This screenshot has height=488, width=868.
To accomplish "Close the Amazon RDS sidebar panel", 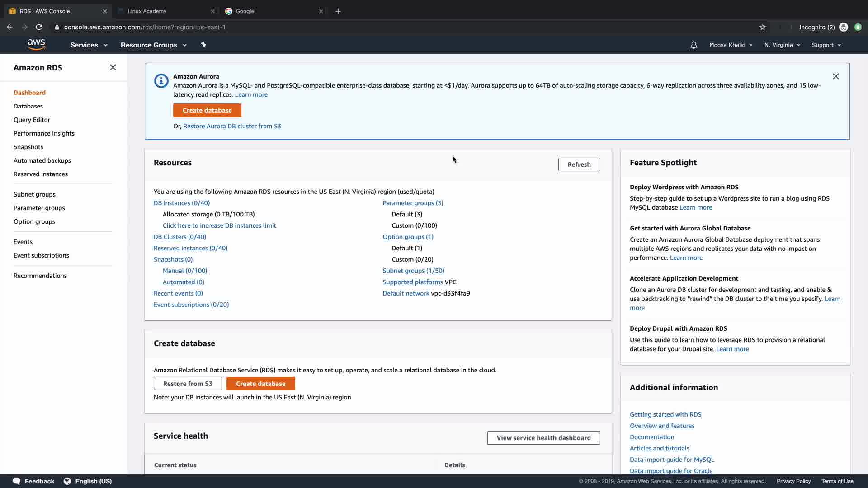I will click(113, 67).
